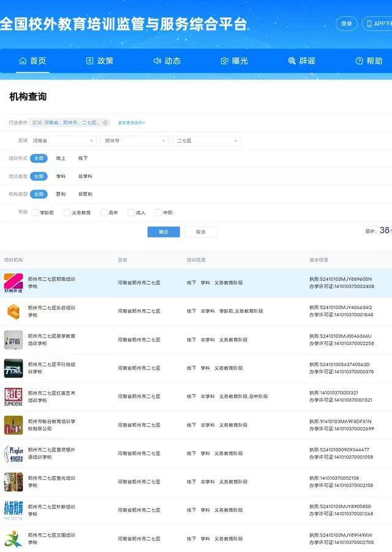Open the 郑南培训学校 pink logo
The image size is (392, 552).
[x=13, y=282]
